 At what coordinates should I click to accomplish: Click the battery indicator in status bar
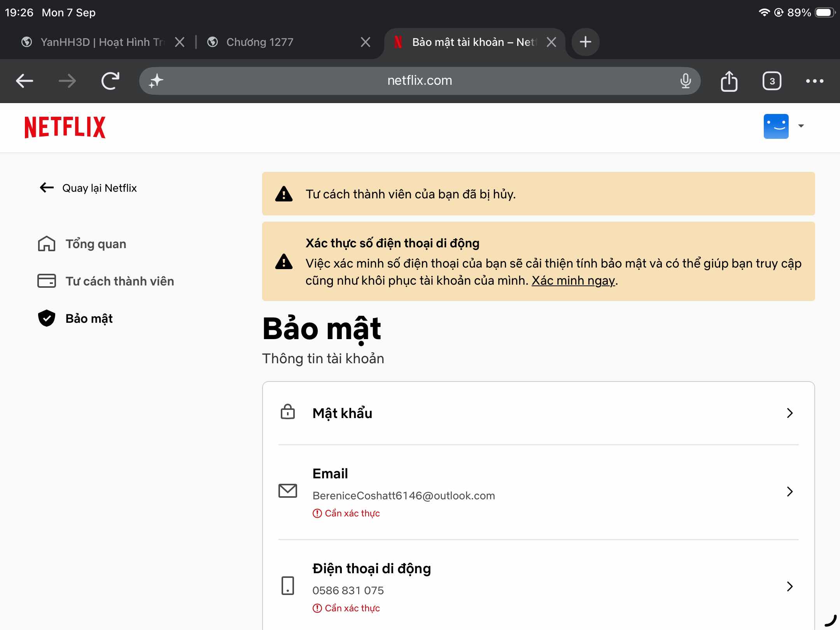(x=824, y=12)
